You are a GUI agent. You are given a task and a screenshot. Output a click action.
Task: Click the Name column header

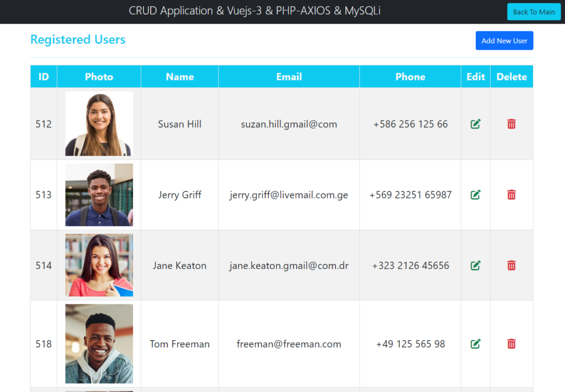179,77
